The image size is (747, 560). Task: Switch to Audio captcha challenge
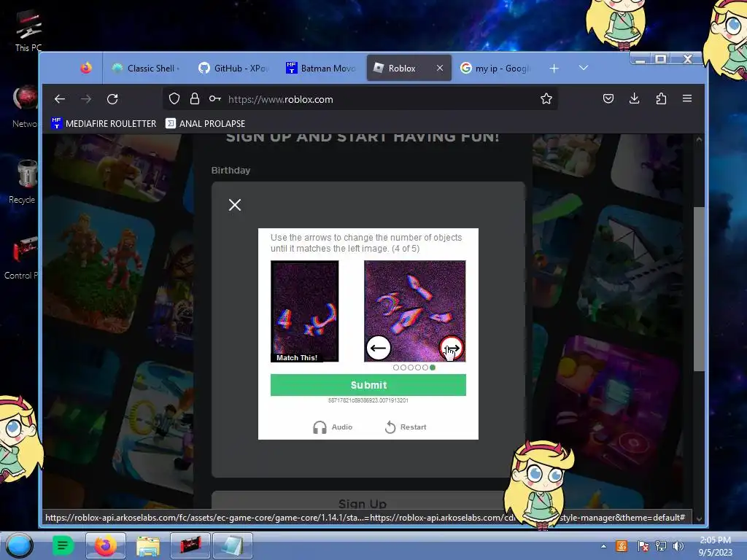(333, 427)
